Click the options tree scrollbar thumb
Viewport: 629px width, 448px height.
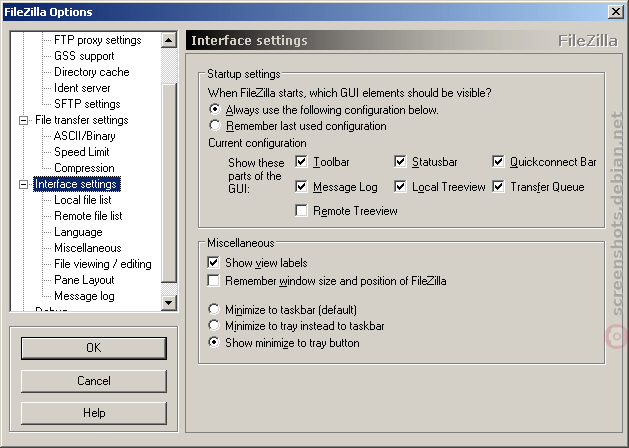(169, 182)
